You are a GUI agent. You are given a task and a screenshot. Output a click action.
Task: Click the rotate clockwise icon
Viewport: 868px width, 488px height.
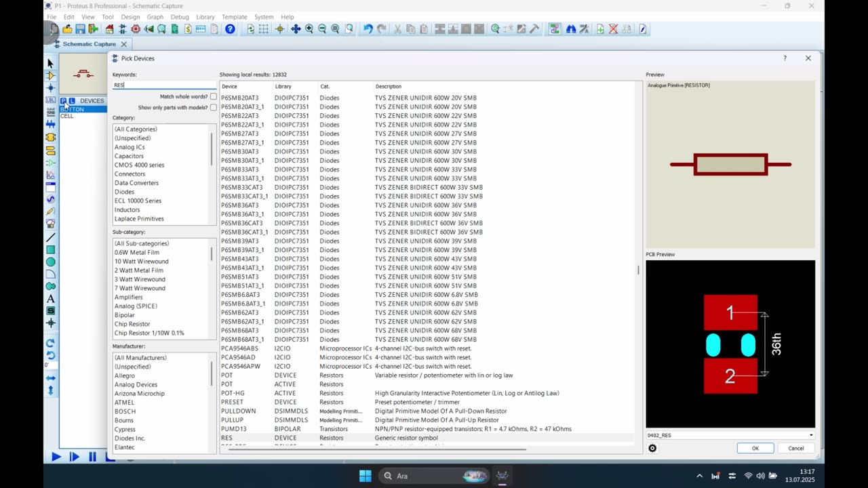(x=50, y=343)
